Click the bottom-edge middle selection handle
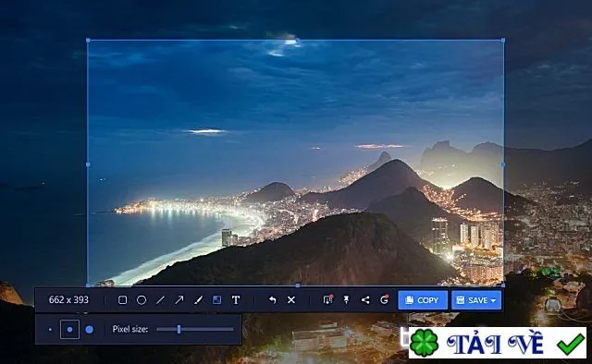Screen dimensions: 592x364 298,285
